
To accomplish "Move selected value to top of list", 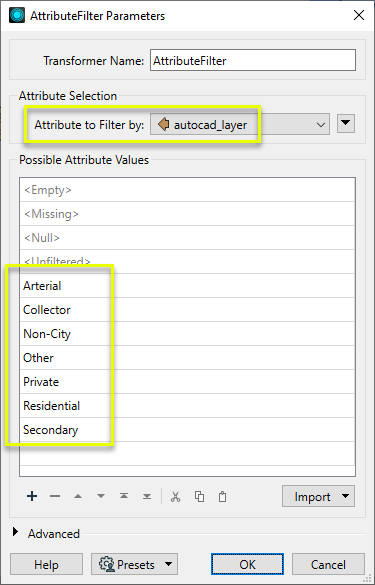I will pyautogui.click(x=124, y=496).
